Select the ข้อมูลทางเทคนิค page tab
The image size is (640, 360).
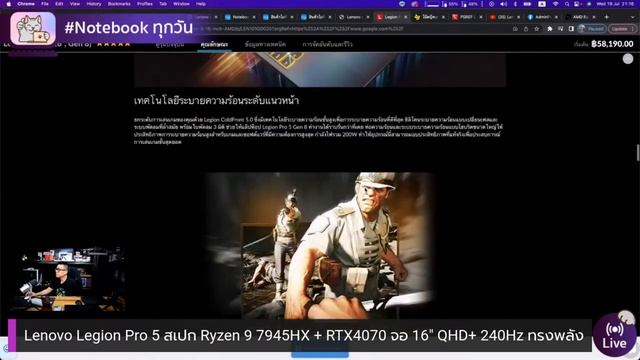pyautogui.click(x=265, y=44)
